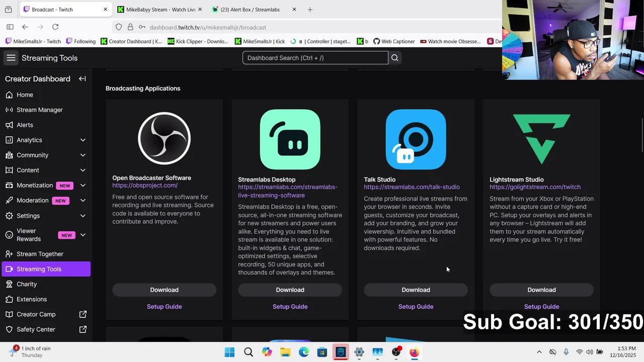Viewport: 644px width, 362px height.
Task: Open the Streamlabs Desktop Setup Guide
Action: 290,306
